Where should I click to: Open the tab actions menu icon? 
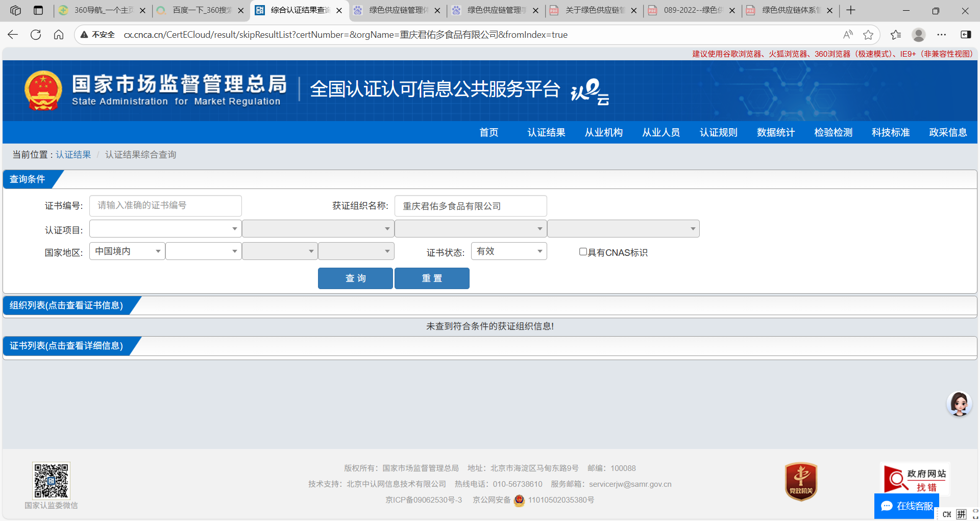pos(38,10)
